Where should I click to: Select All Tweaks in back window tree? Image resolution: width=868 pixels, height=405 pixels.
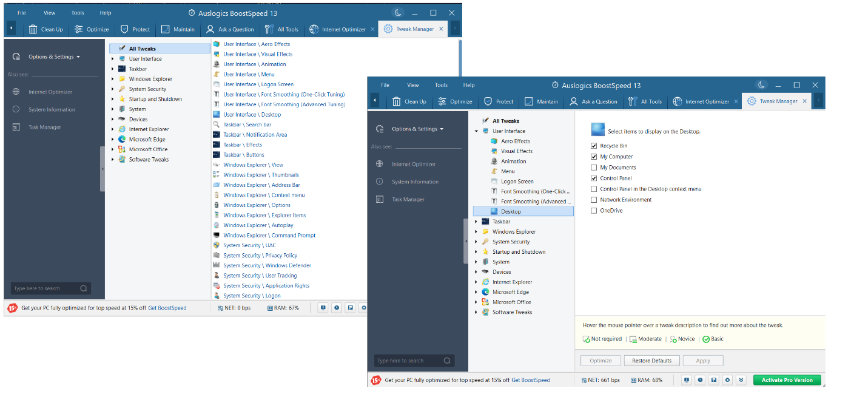point(160,49)
